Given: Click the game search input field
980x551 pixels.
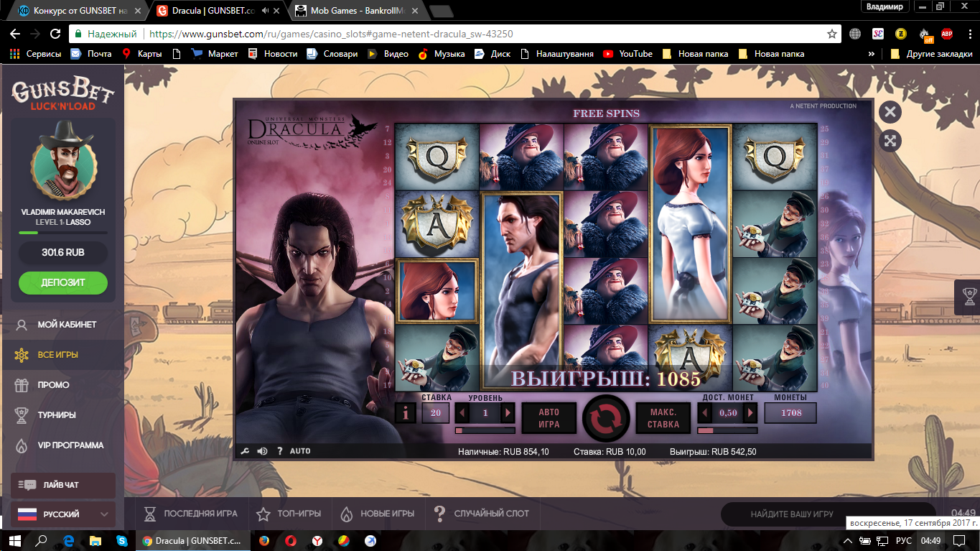Looking at the screenshot, I should tap(792, 514).
